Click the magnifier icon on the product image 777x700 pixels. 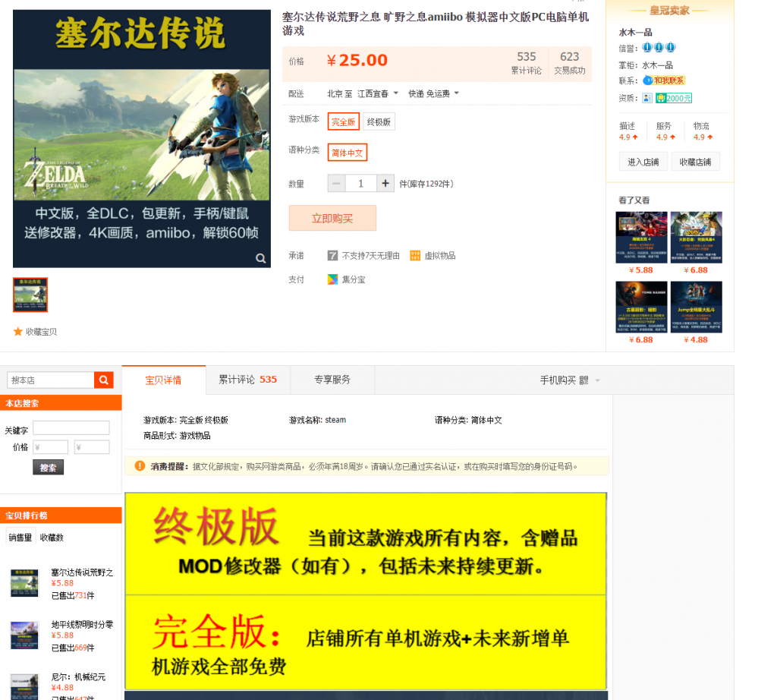click(x=261, y=259)
